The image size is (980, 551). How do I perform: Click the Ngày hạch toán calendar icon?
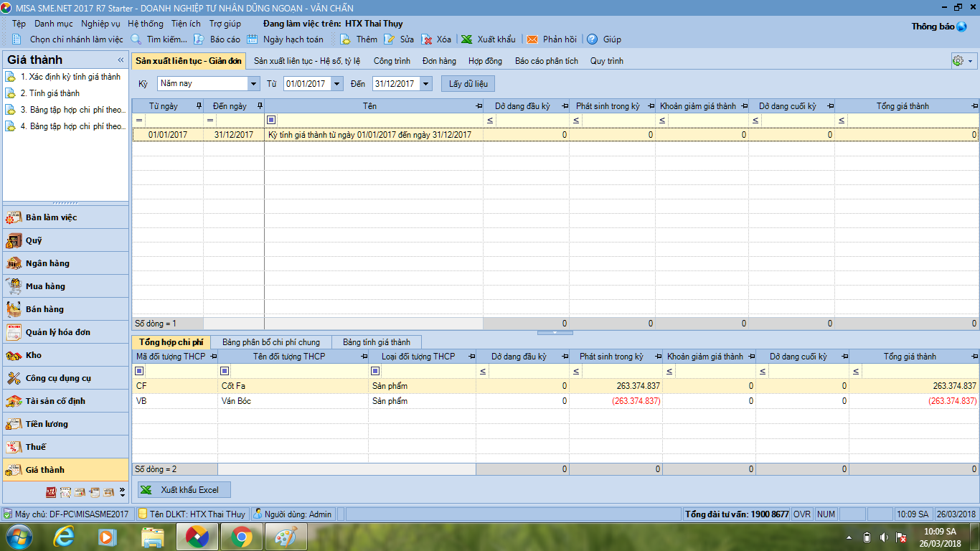click(x=252, y=39)
